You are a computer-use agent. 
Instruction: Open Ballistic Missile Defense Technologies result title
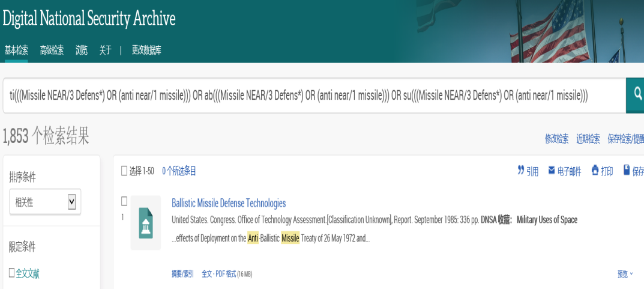pos(229,203)
